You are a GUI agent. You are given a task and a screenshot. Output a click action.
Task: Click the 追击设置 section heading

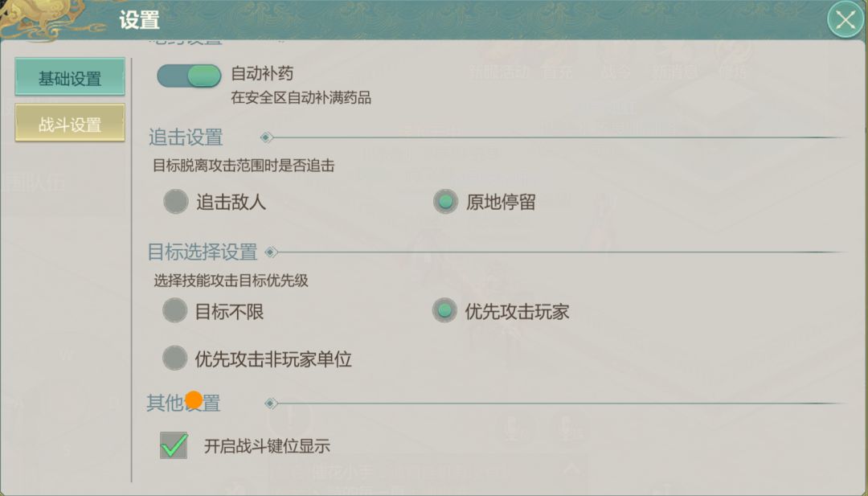pyautogui.click(x=186, y=137)
